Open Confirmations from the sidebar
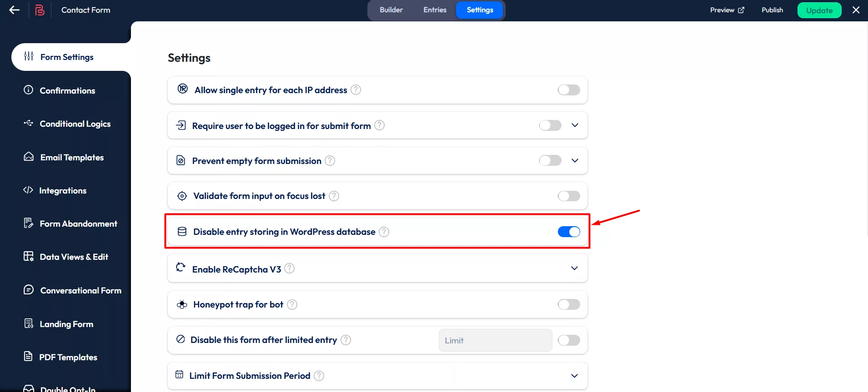This screenshot has width=868, height=392. 67,90
